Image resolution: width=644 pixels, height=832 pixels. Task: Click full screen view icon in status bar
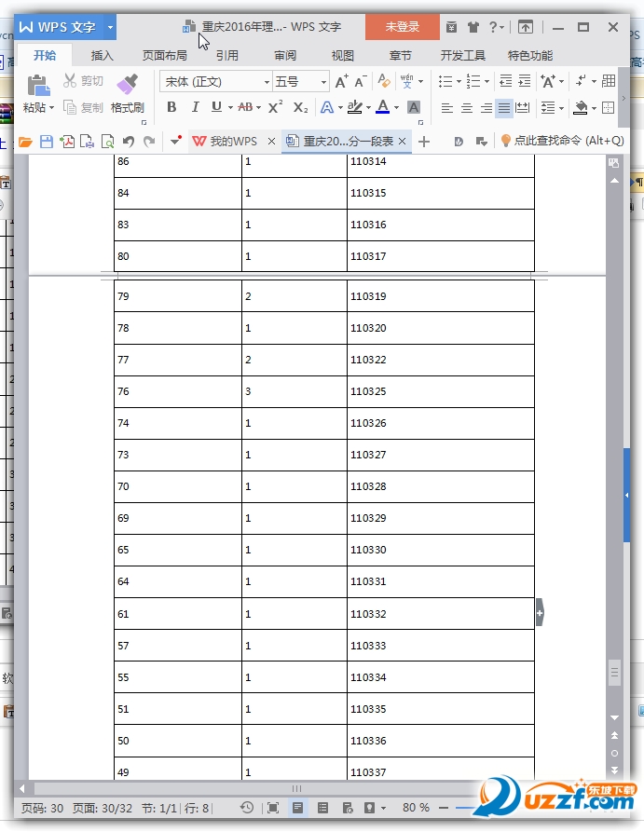(273, 808)
